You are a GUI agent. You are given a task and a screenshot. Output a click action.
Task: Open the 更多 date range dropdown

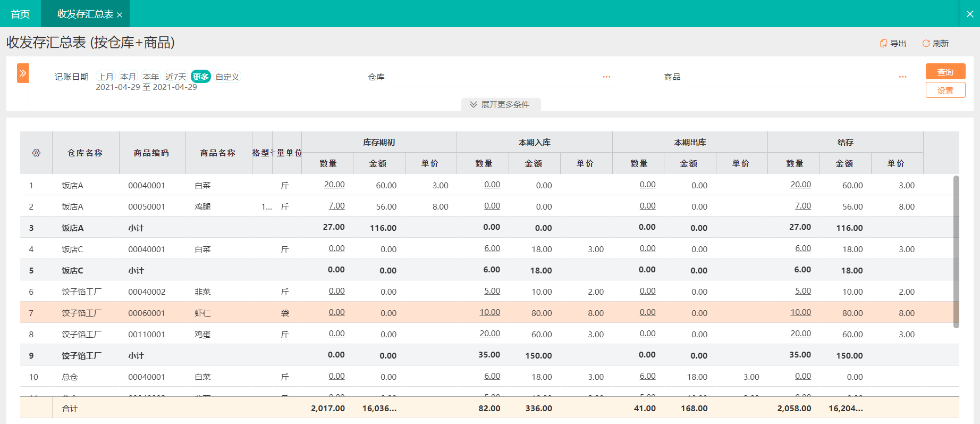[201, 77]
